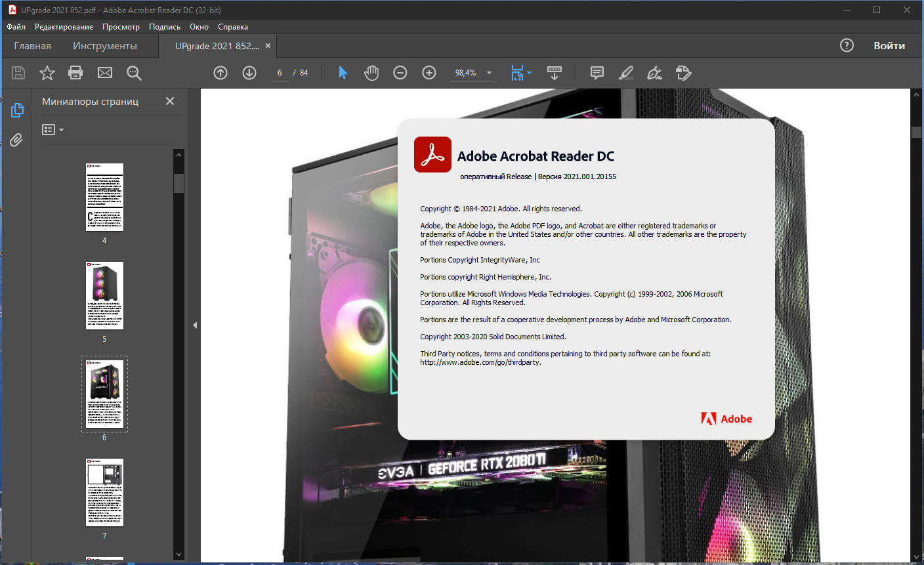Click the Portions Copyright IntegrityWare line
This screenshot has height=565, width=924.
(480, 260)
